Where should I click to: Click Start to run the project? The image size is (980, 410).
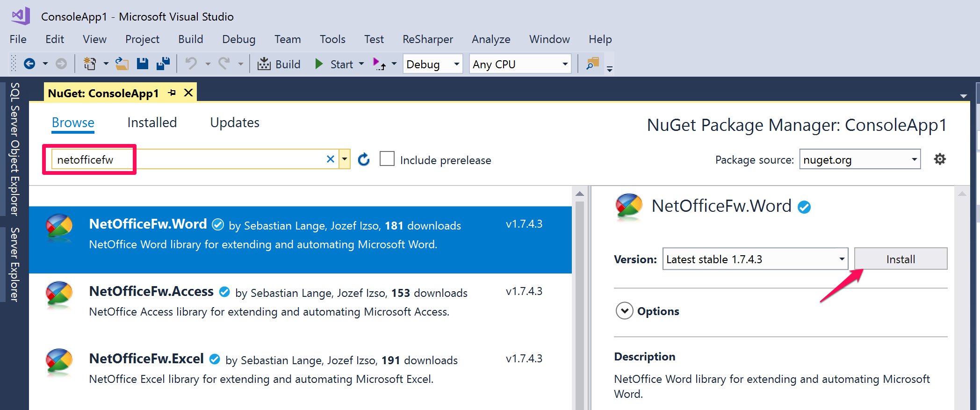[335, 64]
